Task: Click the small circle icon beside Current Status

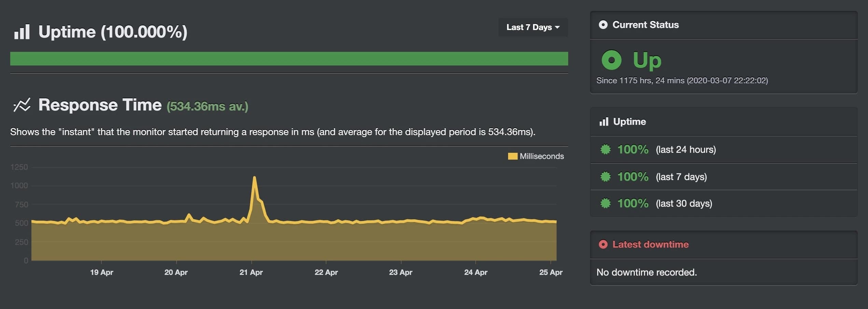Action: [x=603, y=25]
